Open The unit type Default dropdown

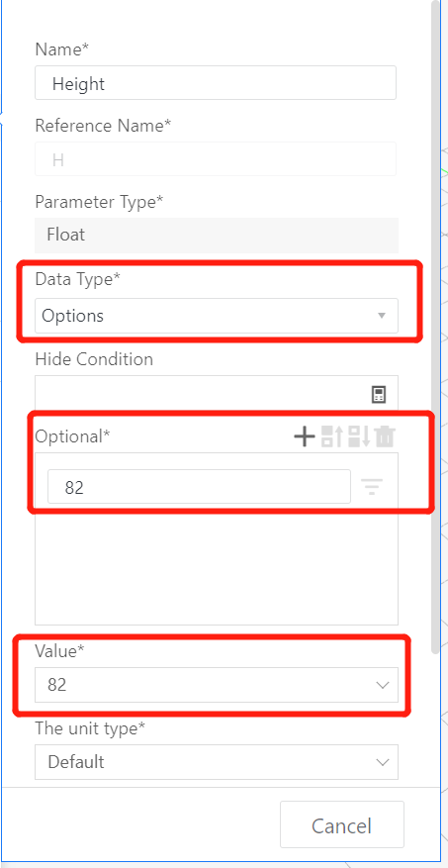coord(217,762)
